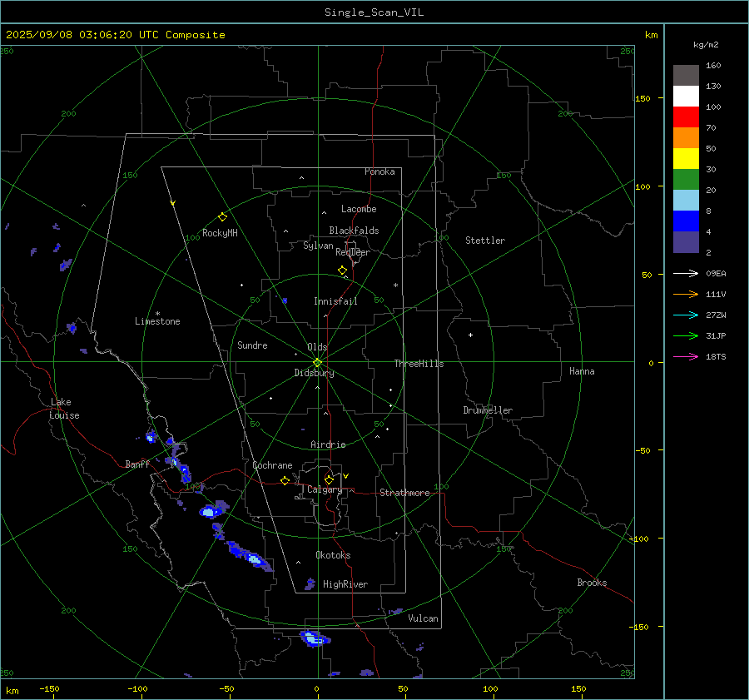Click the Hanna city label

[x=582, y=371]
